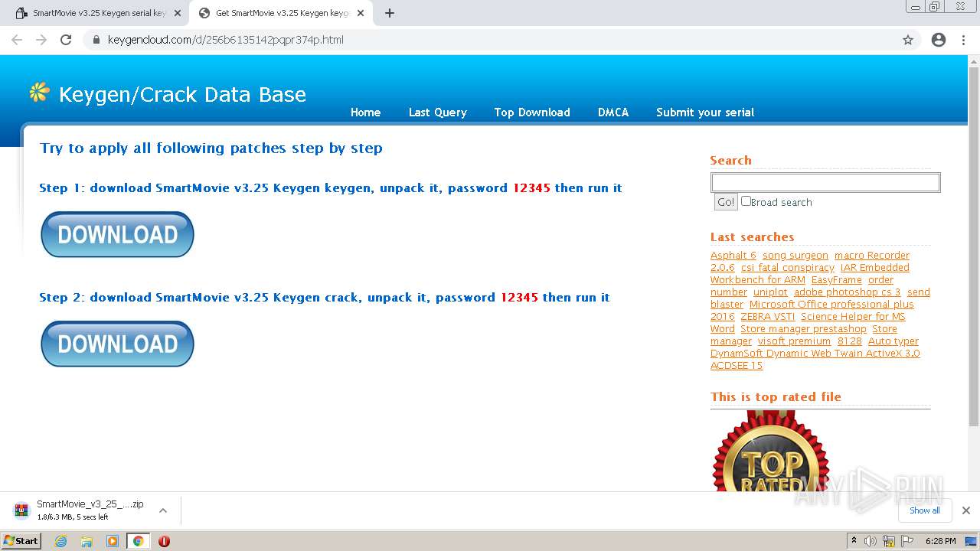Open Submit your serial page
This screenshot has width=980, height=551.
point(705,112)
